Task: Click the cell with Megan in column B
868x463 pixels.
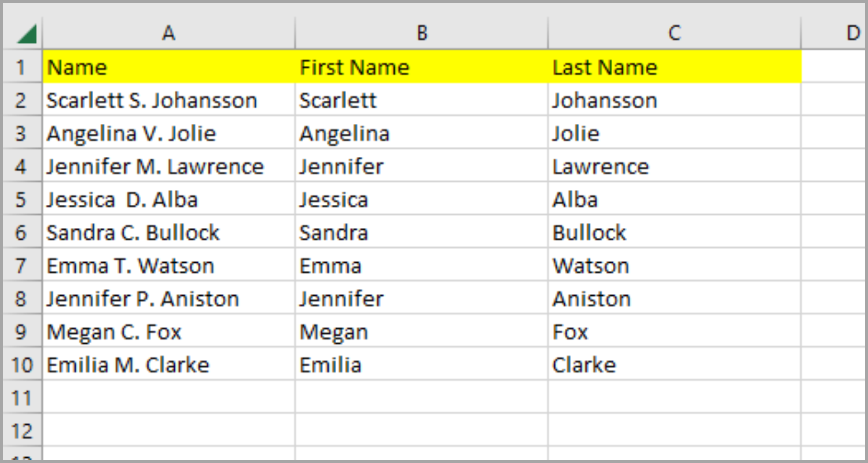Action: [x=421, y=332]
